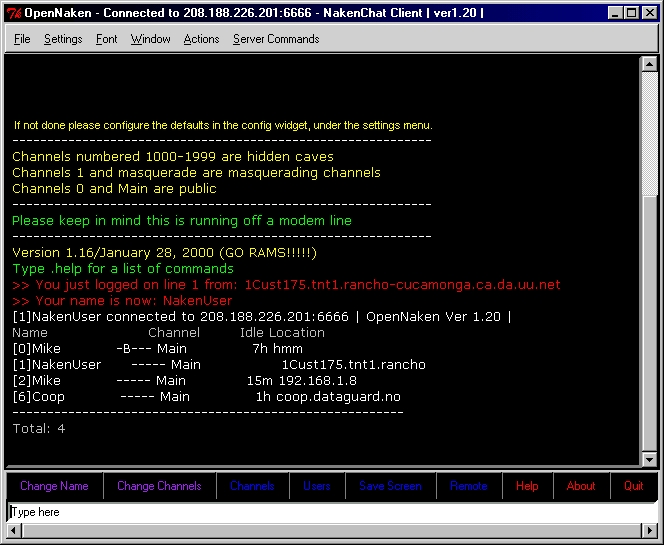Open the Settings menu
Image resolution: width=664 pixels, height=545 pixels.
(x=63, y=39)
